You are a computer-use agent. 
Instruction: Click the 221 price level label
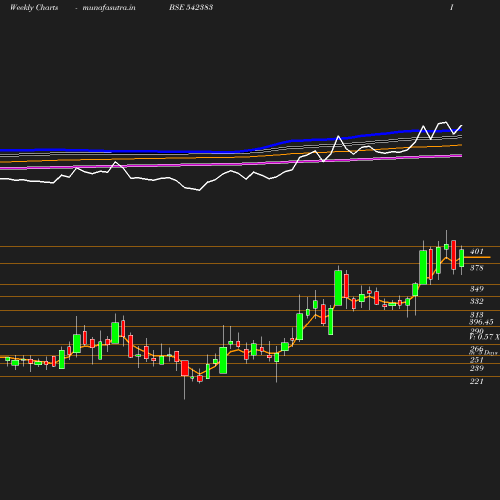coord(476,381)
